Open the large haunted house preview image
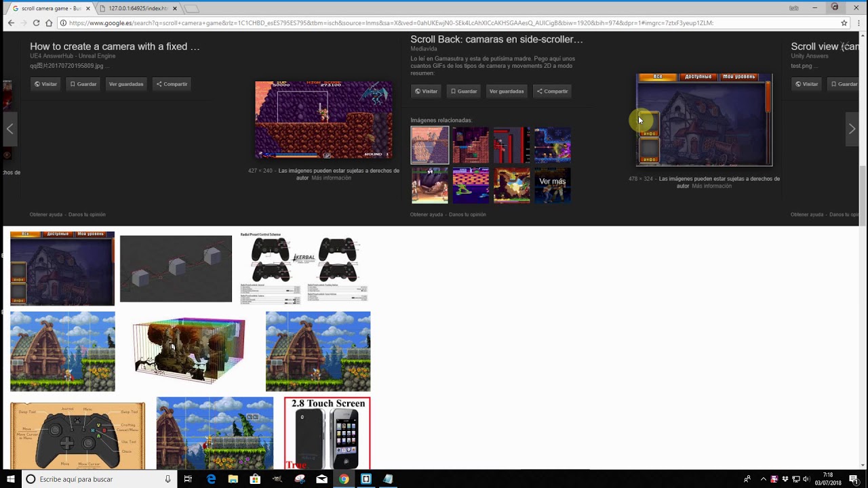Screen dimensions: 868x488 click(704, 119)
